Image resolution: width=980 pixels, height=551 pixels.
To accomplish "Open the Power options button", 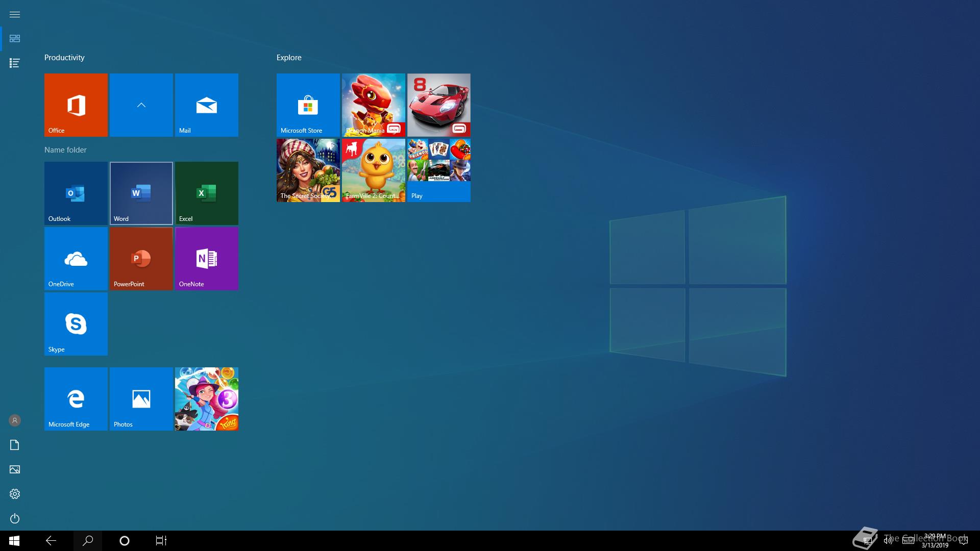I will tap(15, 518).
